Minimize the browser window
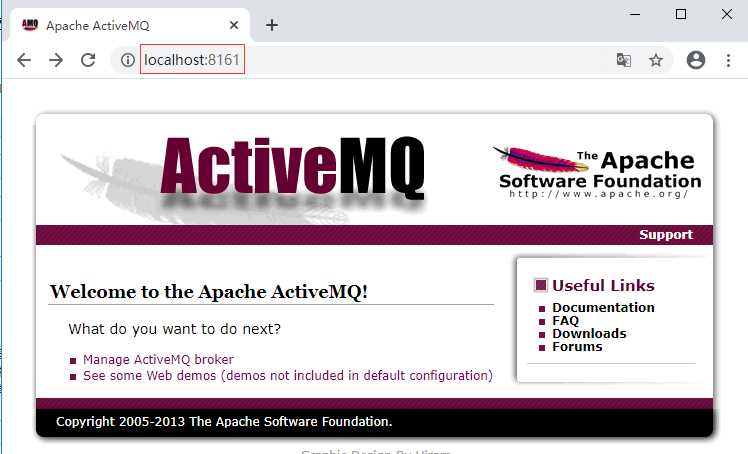 (634, 14)
